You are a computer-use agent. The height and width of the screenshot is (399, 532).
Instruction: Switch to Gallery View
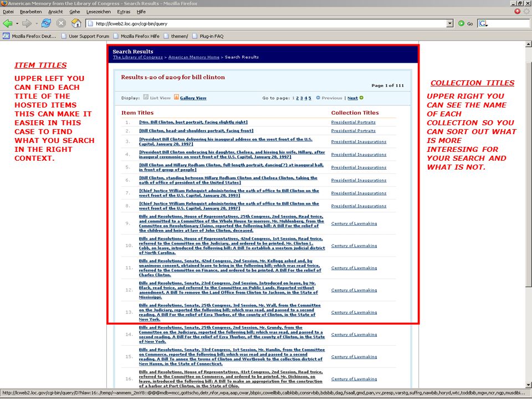click(x=193, y=98)
